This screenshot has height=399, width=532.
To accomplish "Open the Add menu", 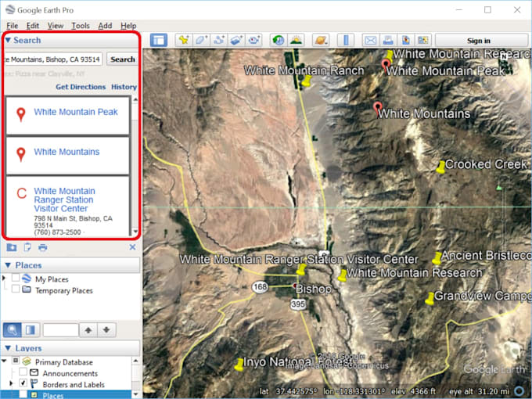I will [105, 26].
